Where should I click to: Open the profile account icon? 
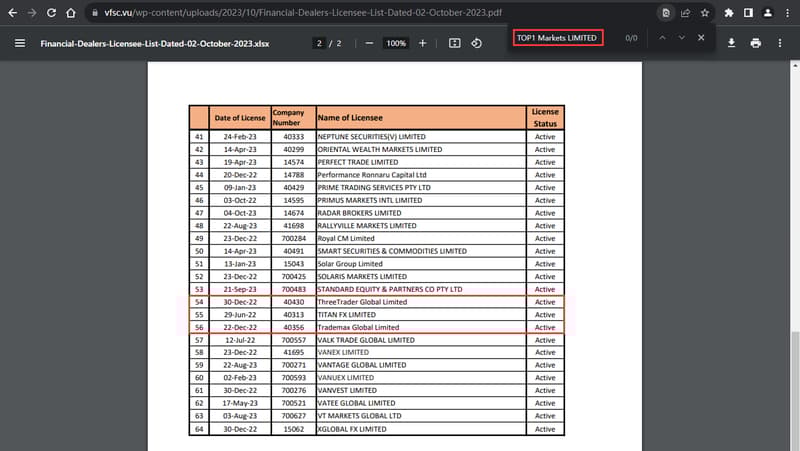click(767, 13)
